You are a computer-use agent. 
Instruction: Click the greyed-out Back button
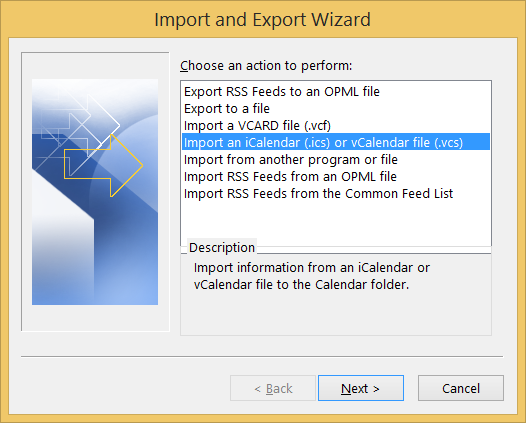(273, 388)
